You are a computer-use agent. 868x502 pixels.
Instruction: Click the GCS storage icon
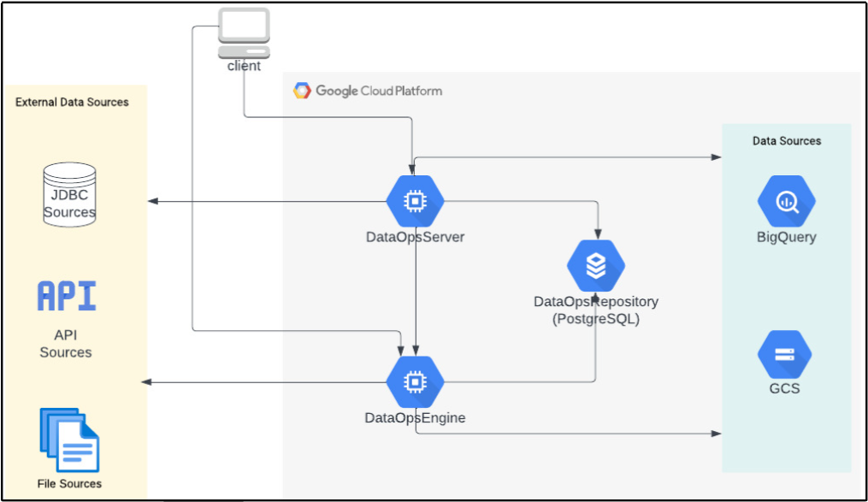coord(784,355)
